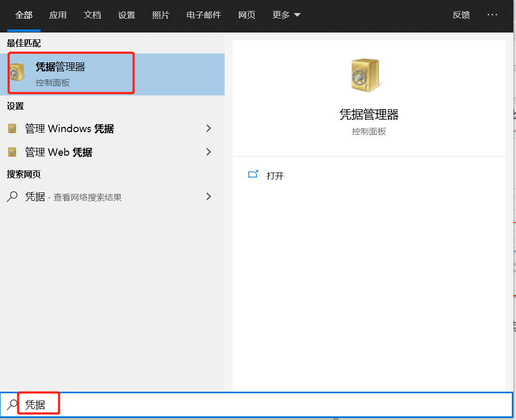The height and width of the screenshot is (420, 516).
Task: Click the 反馈 feedback button
Action: point(461,15)
